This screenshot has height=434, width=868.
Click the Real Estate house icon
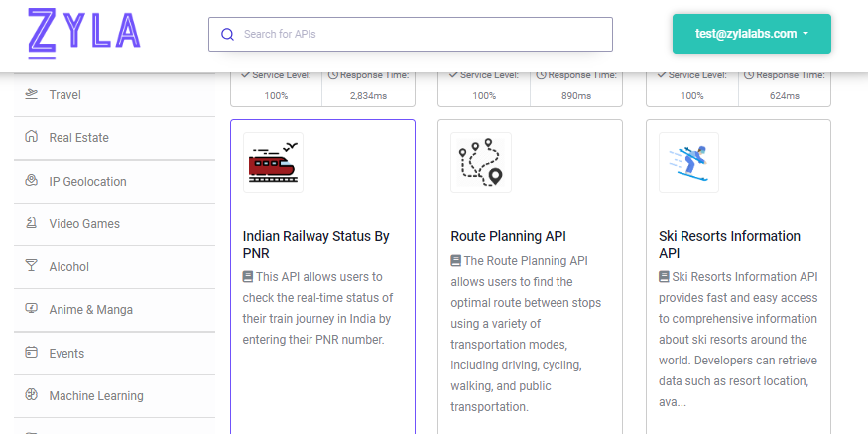32,137
